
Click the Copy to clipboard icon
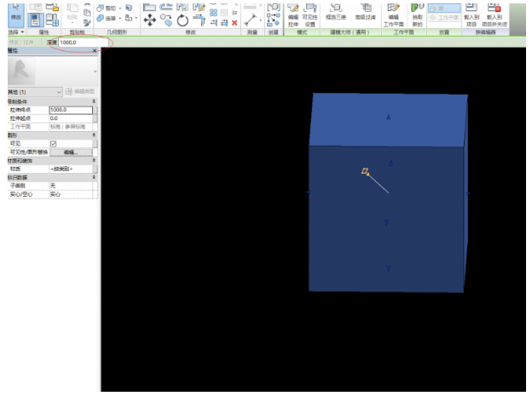tap(87, 13)
